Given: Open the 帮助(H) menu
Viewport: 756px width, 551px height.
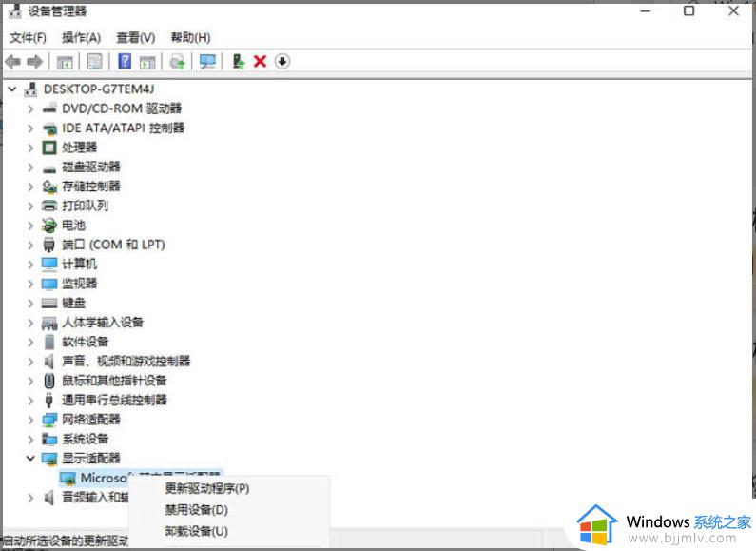Looking at the screenshot, I should point(190,38).
